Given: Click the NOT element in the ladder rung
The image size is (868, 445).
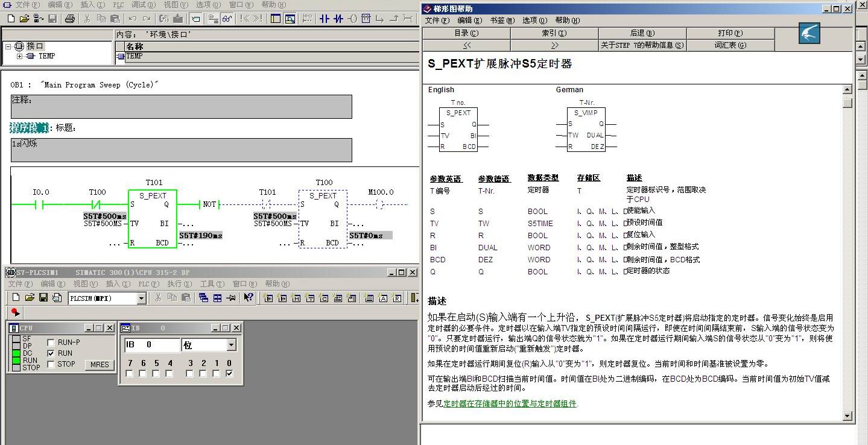Looking at the screenshot, I should coord(209,204).
